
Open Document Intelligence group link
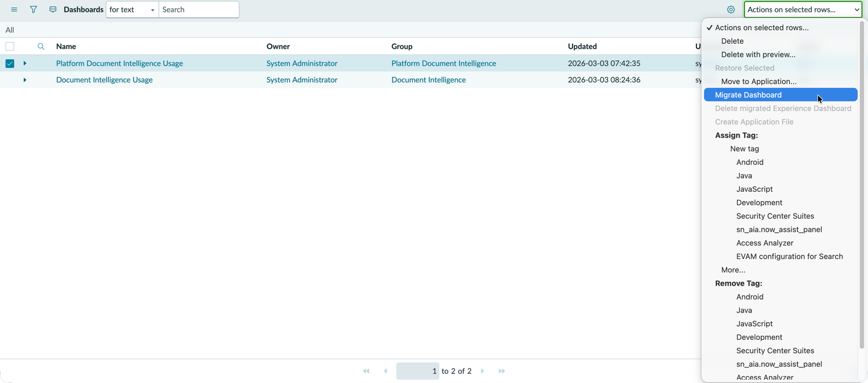pos(429,80)
